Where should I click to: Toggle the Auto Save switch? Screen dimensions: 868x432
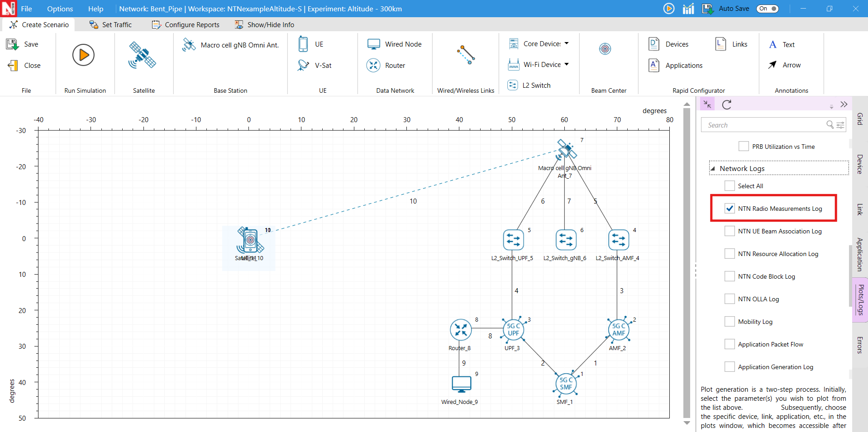point(767,9)
